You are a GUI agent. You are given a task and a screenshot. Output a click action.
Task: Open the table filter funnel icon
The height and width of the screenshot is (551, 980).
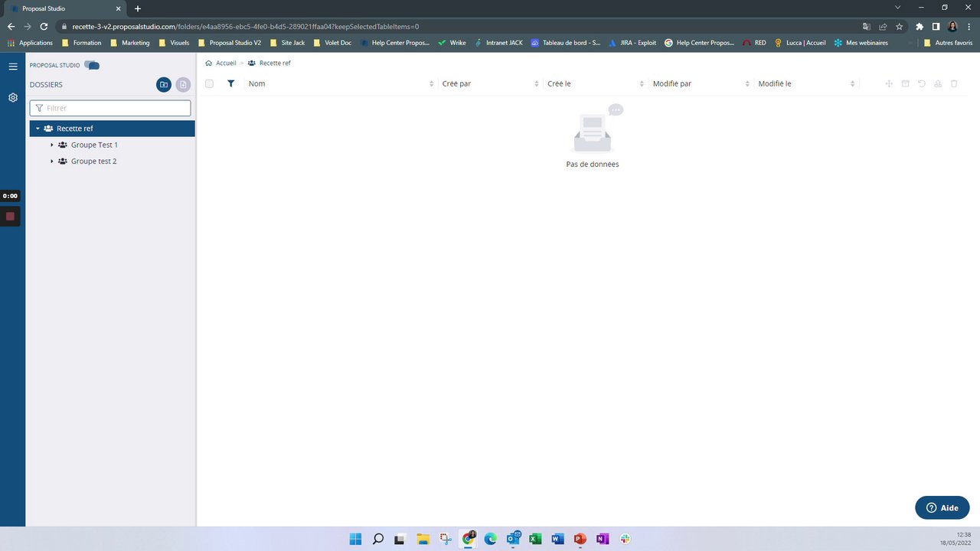pyautogui.click(x=231, y=83)
